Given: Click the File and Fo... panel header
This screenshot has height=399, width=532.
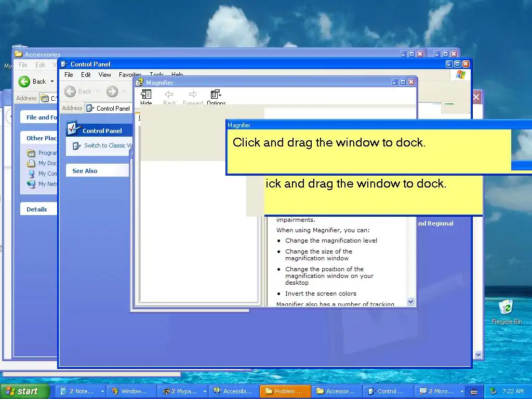Looking at the screenshot, I should click(x=38, y=117).
